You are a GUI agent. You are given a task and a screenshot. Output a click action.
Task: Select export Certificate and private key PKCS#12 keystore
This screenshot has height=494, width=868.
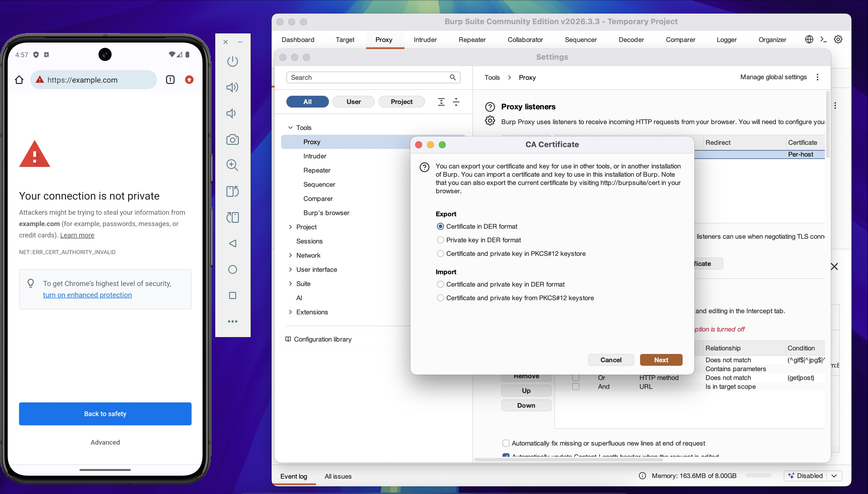point(440,253)
